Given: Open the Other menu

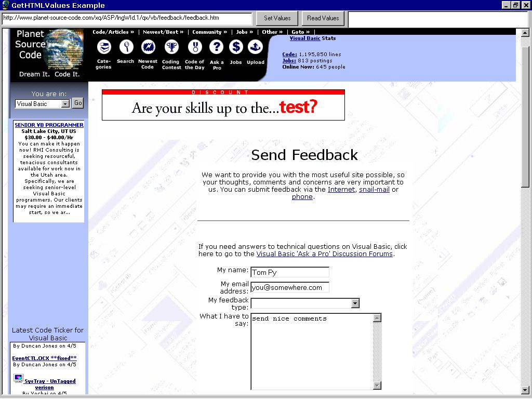Looking at the screenshot, I should (272, 32).
